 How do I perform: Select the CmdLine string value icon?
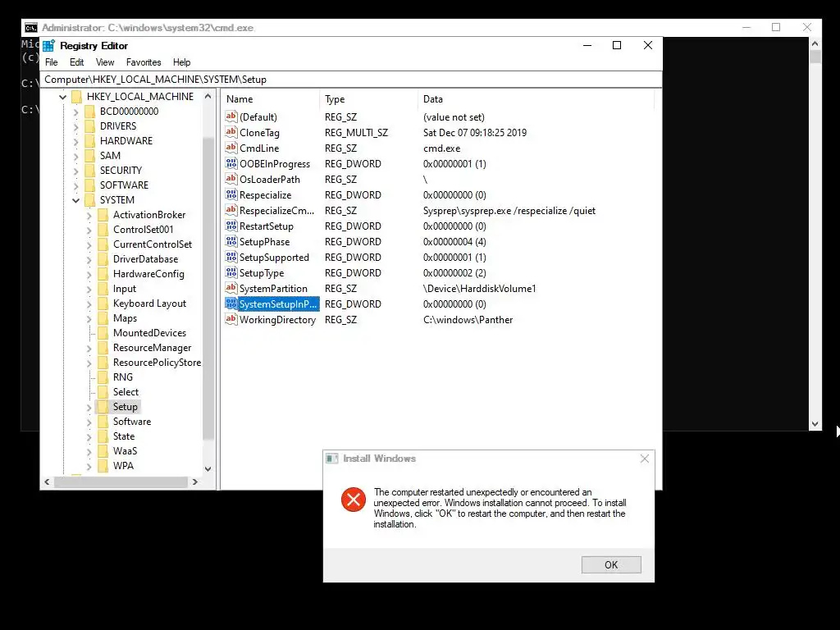231,148
